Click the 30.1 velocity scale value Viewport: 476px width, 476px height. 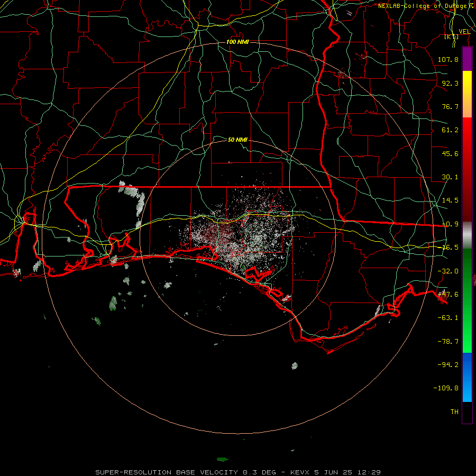click(450, 177)
